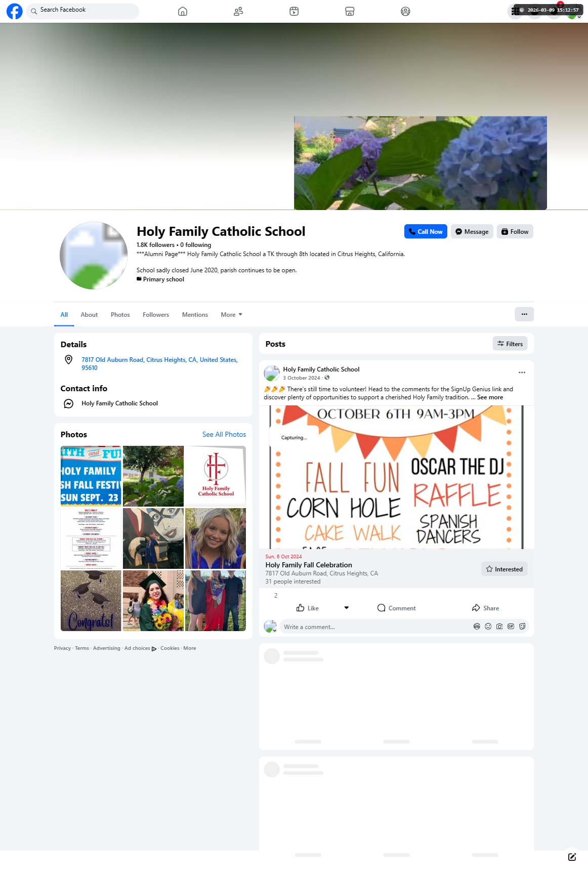The width and height of the screenshot is (588, 873).
Task: Switch to the About tab
Action: (89, 315)
